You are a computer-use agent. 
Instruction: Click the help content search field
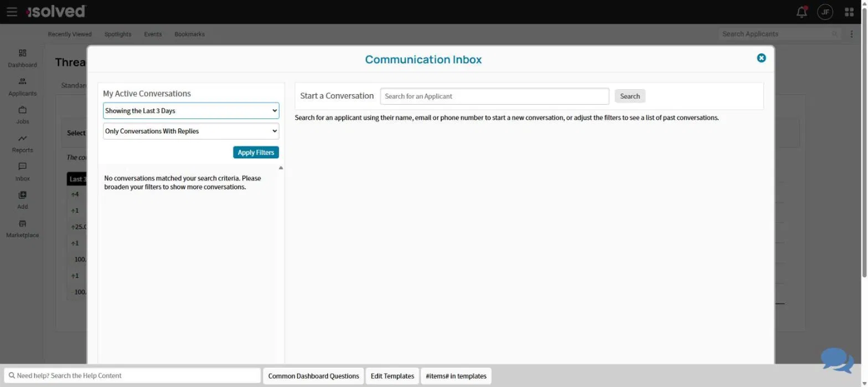click(132, 375)
